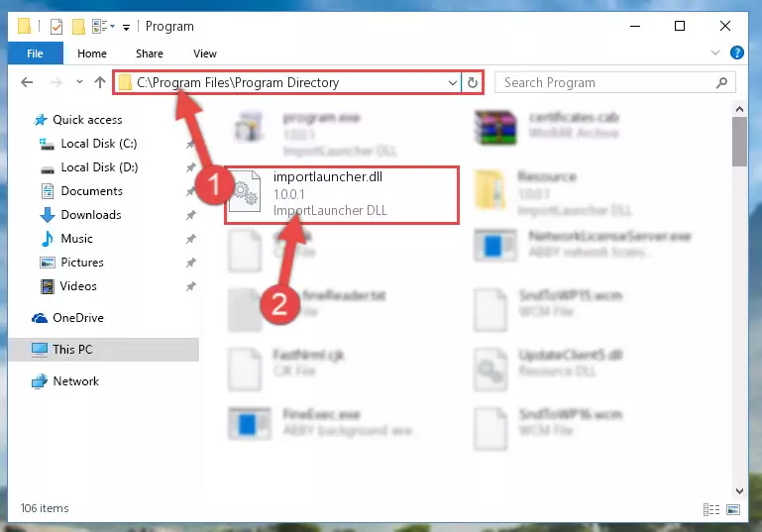The height and width of the screenshot is (532, 762).
Task: Expand the ribbon with the chevron
Action: [x=714, y=53]
